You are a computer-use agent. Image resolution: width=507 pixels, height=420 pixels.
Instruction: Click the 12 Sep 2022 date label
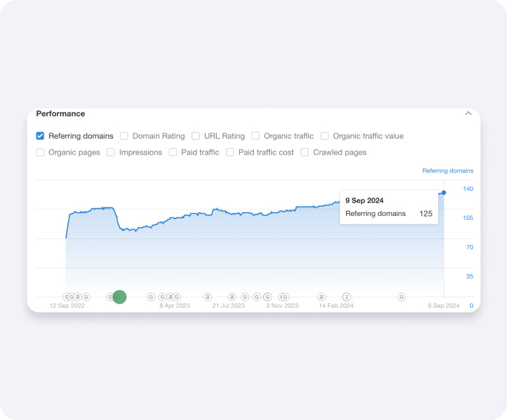click(67, 306)
